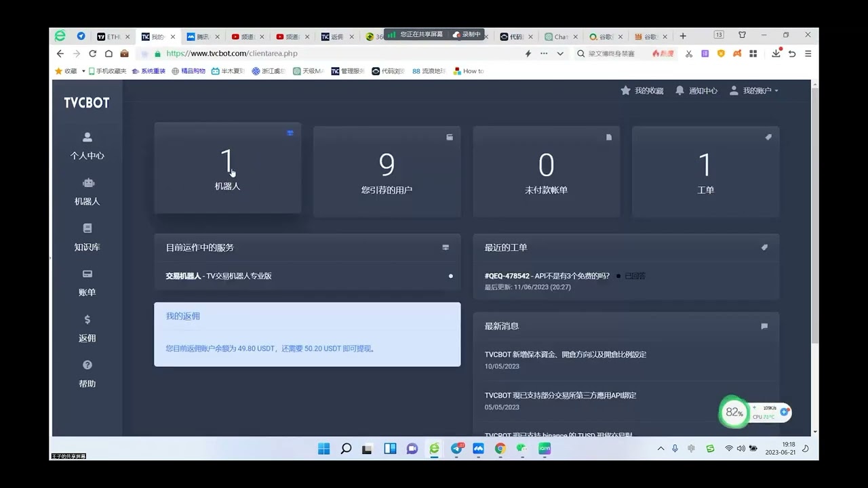Click the browser forward arrow

coord(76,54)
